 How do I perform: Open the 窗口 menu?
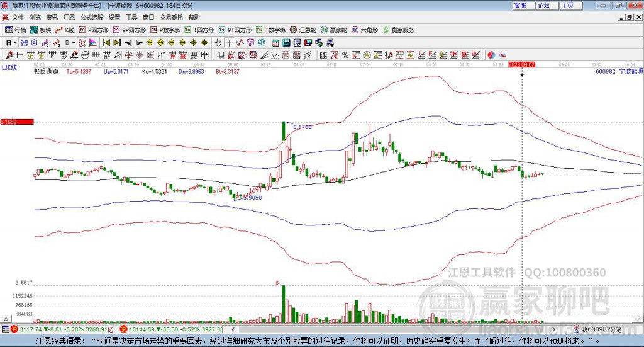(148, 17)
